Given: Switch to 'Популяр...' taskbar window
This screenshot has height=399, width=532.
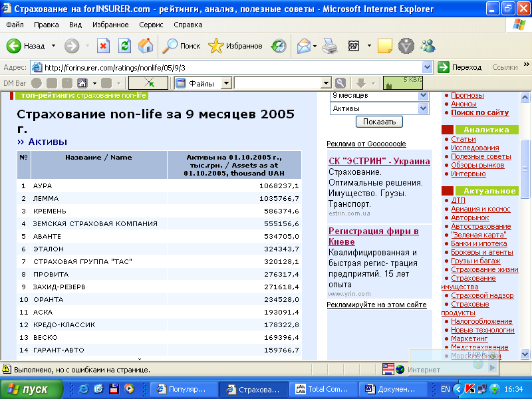Looking at the screenshot, I should click(184, 389).
